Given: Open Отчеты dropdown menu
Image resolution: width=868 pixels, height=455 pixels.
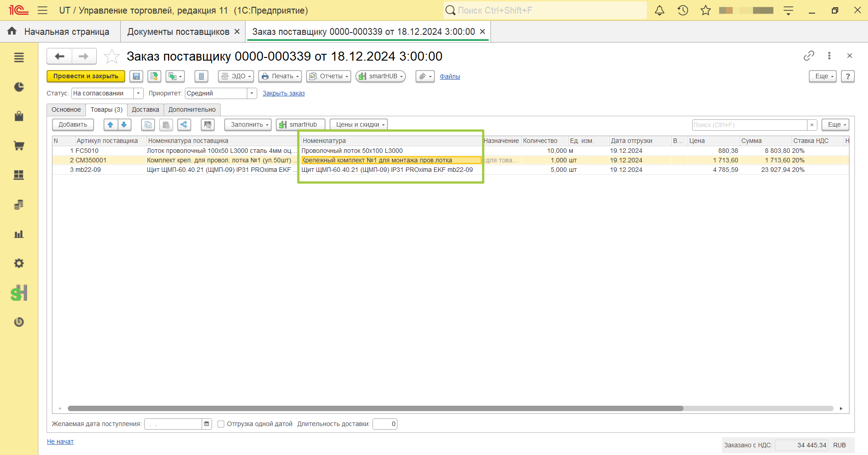Looking at the screenshot, I should pyautogui.click(x=329, y=76).
